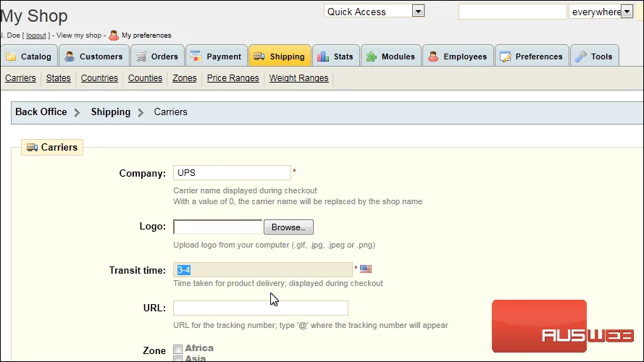
Task: Click the Browse... logo button
Action: pyautogui.click(x=288, y=227)
